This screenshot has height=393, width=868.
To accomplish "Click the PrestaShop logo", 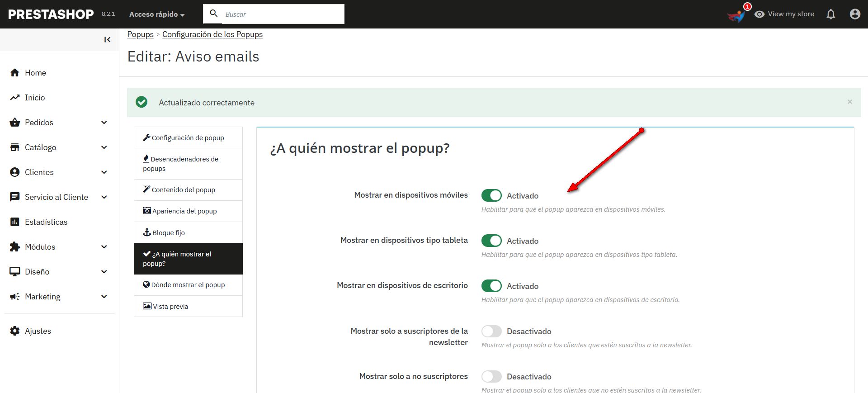I will pos(51,14).
